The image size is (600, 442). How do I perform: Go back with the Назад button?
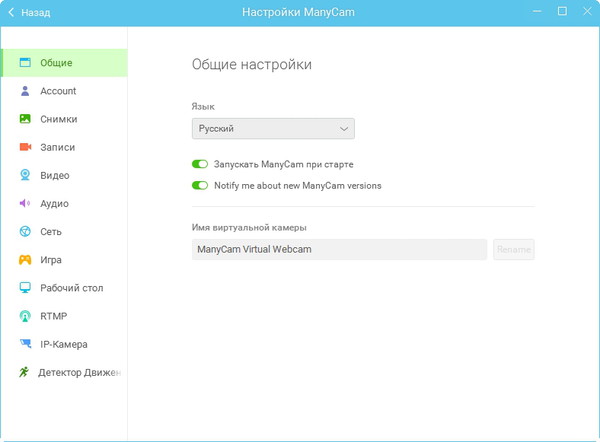click(30, 13)
